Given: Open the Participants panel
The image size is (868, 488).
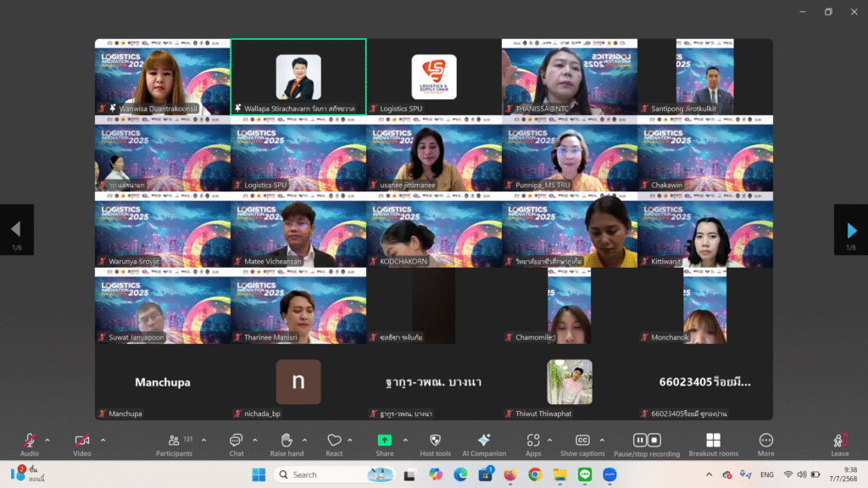Looking at the screenshot, I should coord(174,444).
